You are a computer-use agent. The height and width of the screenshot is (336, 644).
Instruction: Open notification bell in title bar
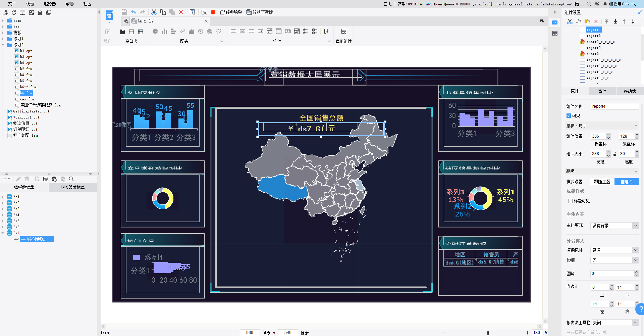(605, 4)
